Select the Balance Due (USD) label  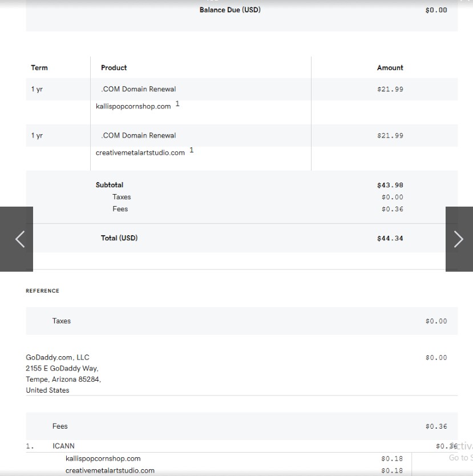pos(230,10)
